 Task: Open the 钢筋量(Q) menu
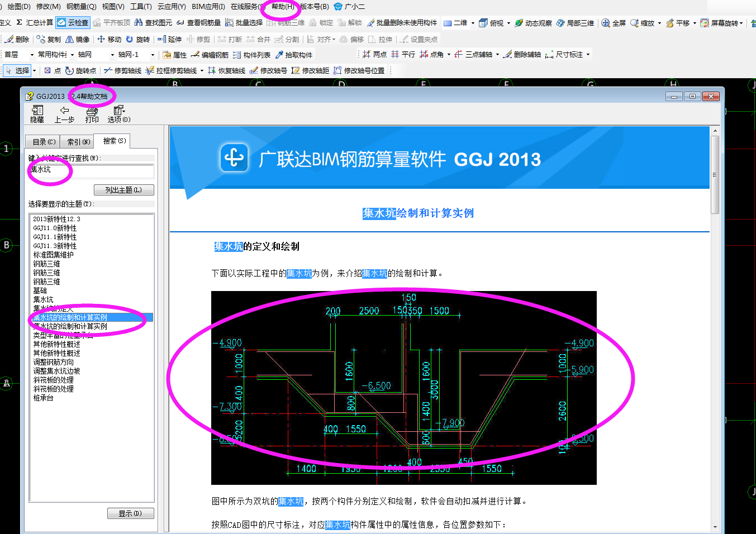[x=81, y=7]
